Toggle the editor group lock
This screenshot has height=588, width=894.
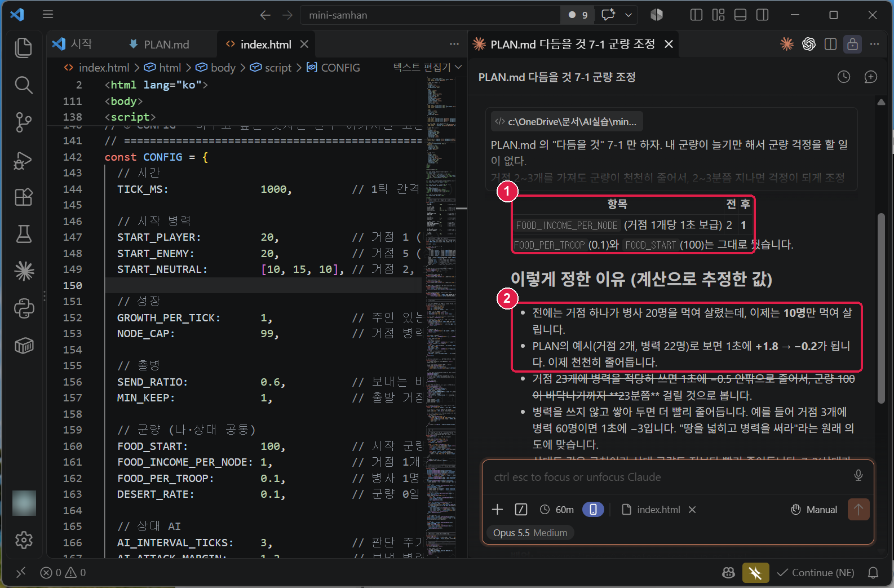point(852,44)
